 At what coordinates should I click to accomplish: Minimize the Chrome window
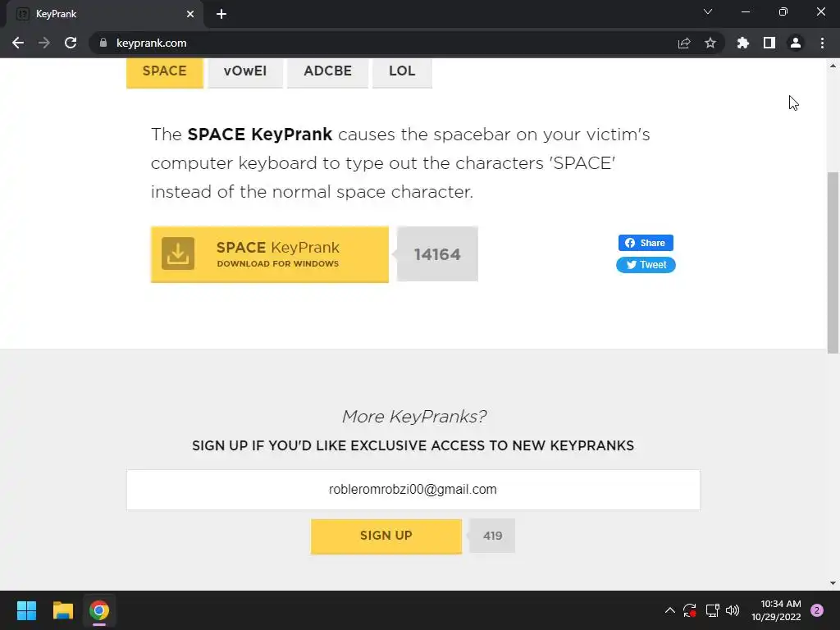pos(746,11)
